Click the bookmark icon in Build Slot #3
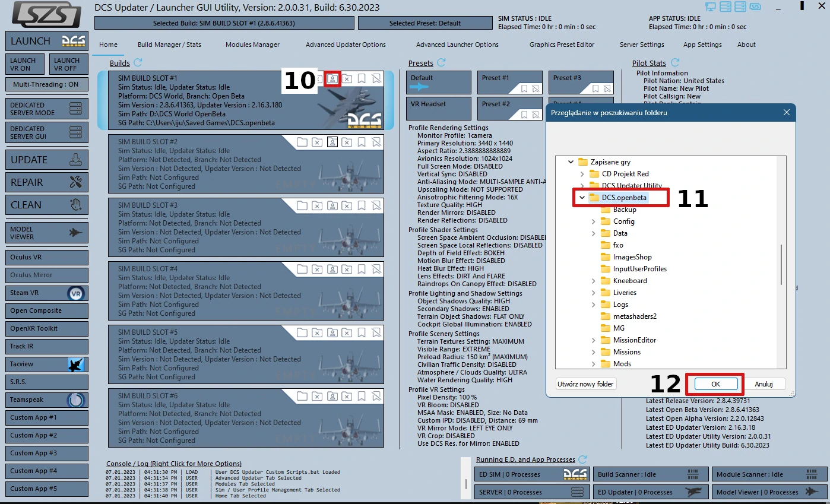The width and height of the screenshot is (830, 504). 362,205
